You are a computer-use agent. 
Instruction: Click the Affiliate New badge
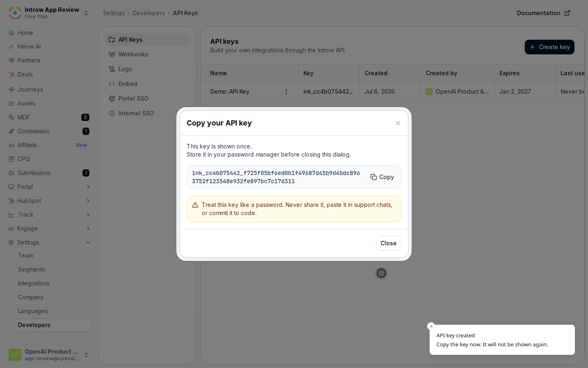81,145
